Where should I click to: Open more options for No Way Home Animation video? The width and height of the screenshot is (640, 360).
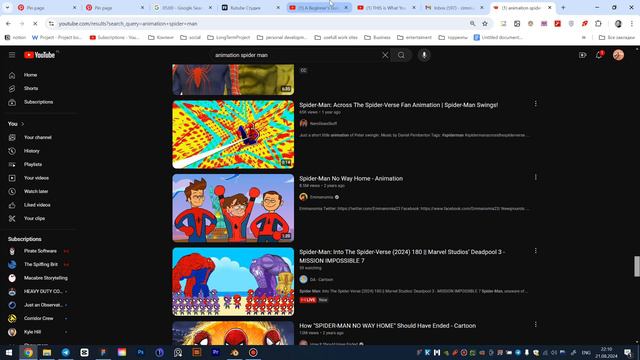click(536, 177)
